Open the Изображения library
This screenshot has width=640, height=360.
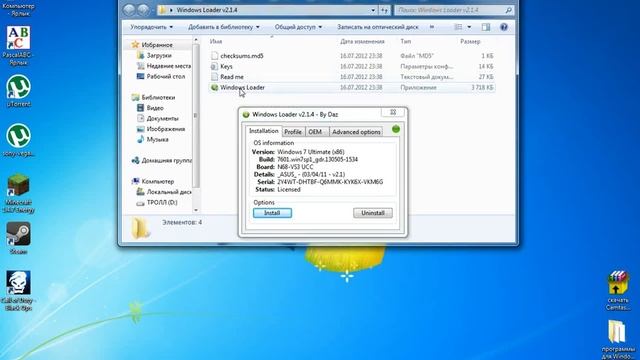[x=165, y=129]
